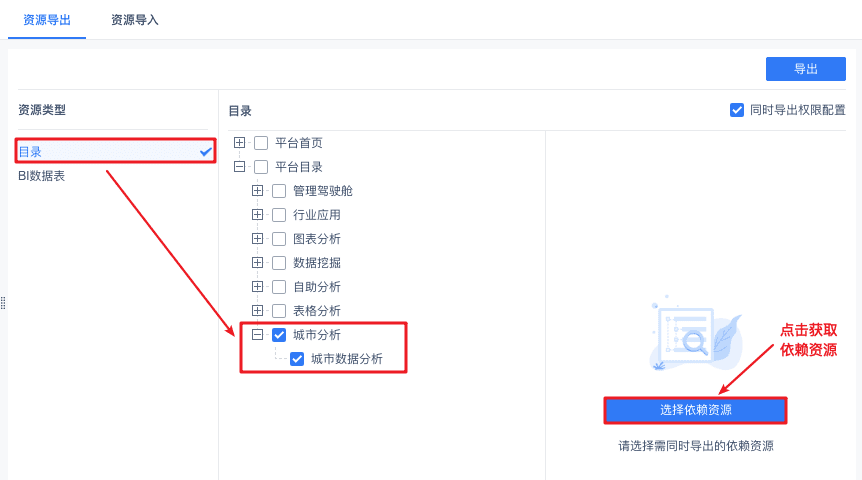Image resolution: width=862 pixels, height=480 pixels.
Task: Check the 自助分析 checkbox
Action: pos(279,287)
